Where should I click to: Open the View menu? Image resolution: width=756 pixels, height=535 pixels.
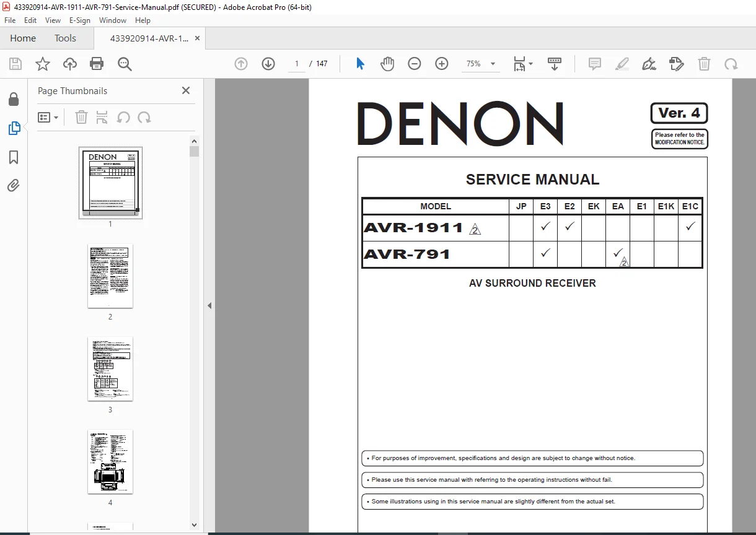coord(53,20)
